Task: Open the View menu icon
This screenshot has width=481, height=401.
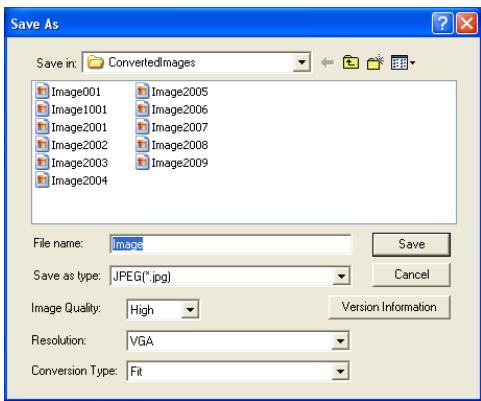Action: [x=403, y=62]
